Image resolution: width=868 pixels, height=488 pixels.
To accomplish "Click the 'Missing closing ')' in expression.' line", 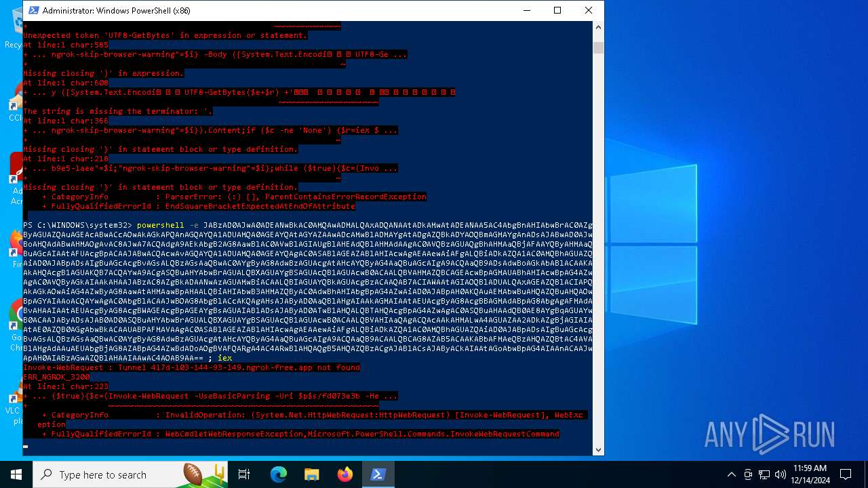I will coord(104,73).
